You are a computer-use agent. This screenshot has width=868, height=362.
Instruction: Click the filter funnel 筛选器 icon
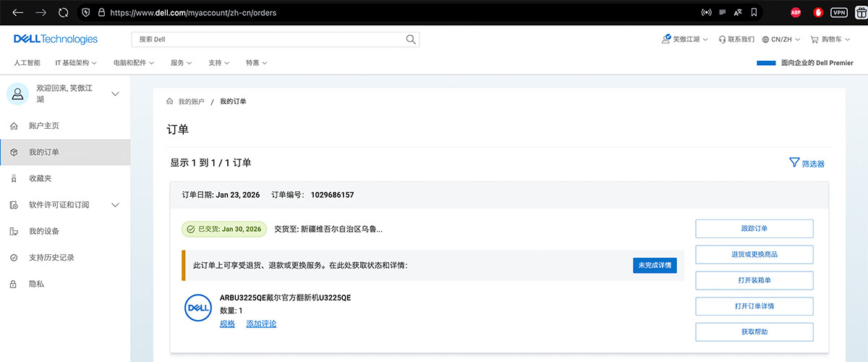click(794, 163)
